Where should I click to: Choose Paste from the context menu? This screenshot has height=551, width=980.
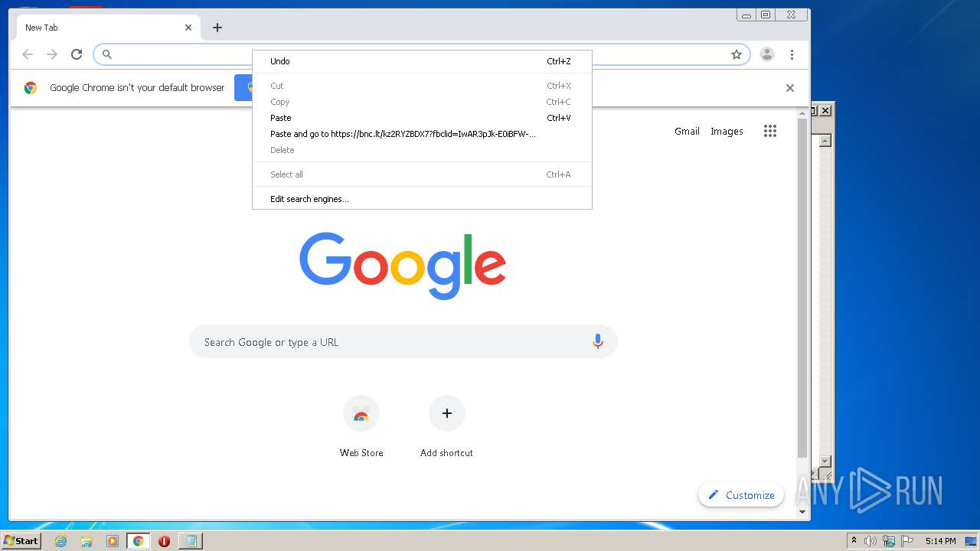pyautogui.click(x=422, y=118)
